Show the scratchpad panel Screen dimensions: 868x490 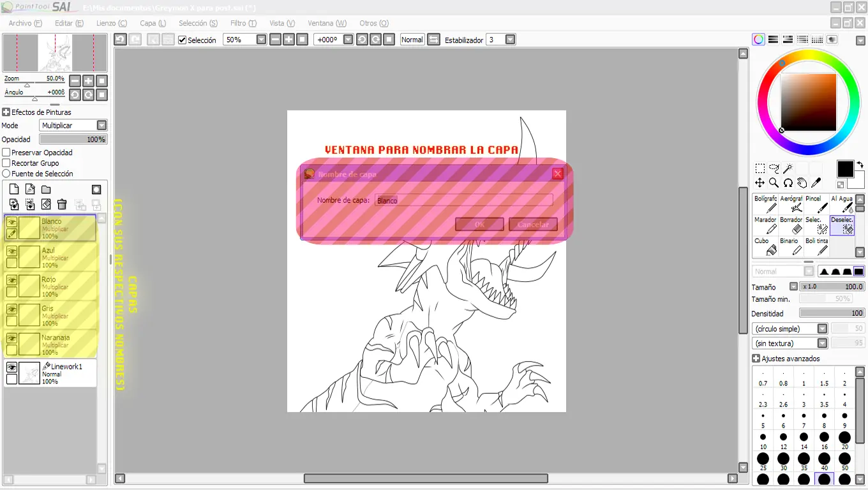(x=832, y=40)
